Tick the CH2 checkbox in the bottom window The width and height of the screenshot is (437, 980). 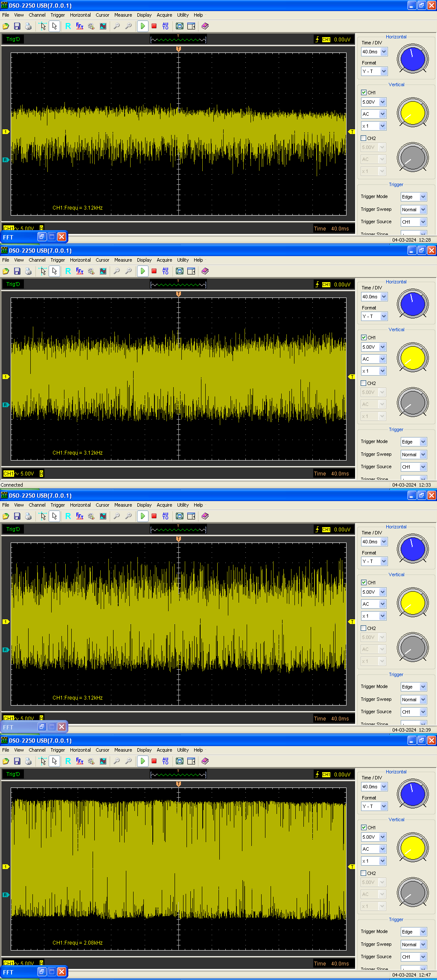pos(364,873)
